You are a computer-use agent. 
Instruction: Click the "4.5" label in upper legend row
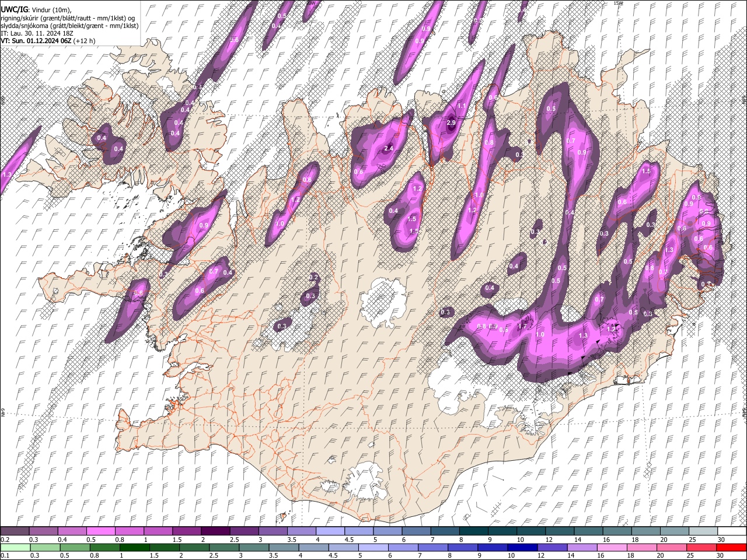[x=349, y=540]
